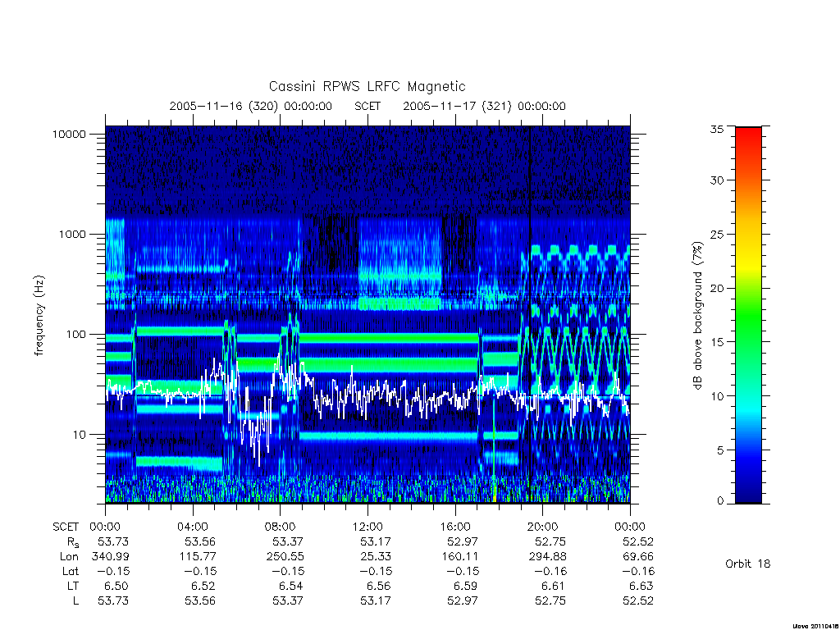Click the "L" row label
The image size is (840, 630).
coord(75,601)
